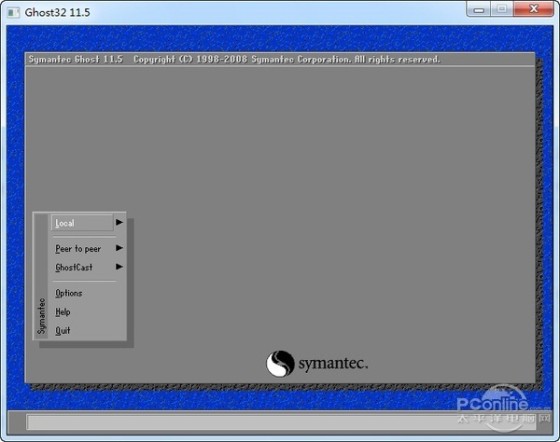The image size is (560, 442).
Task: Click the Ghost32 title bar app icon
Action: (14, 13)
